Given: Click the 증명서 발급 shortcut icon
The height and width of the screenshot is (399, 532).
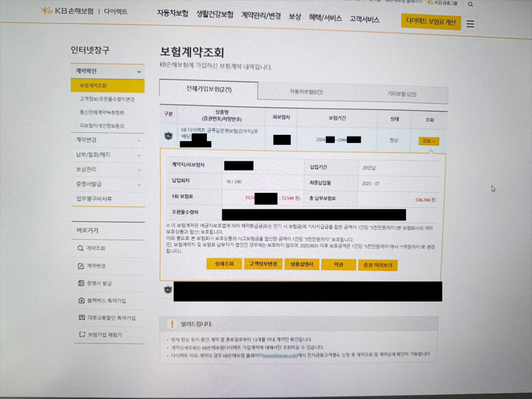Looking at the screenshot, I should [81, 283].
